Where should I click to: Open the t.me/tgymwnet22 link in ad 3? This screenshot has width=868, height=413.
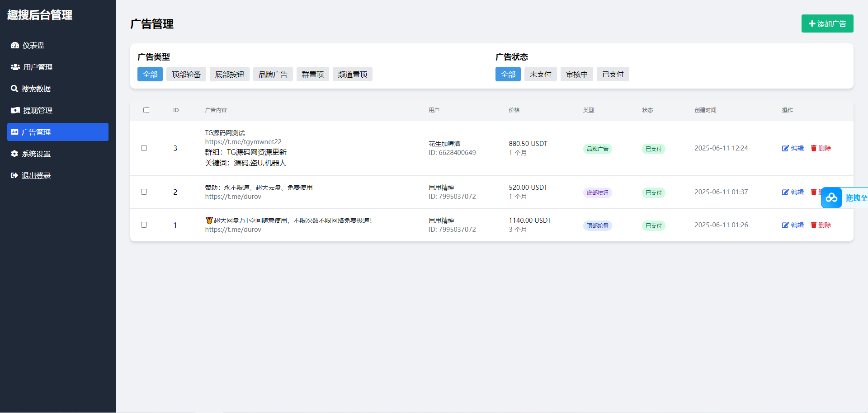tap(243, 142)
